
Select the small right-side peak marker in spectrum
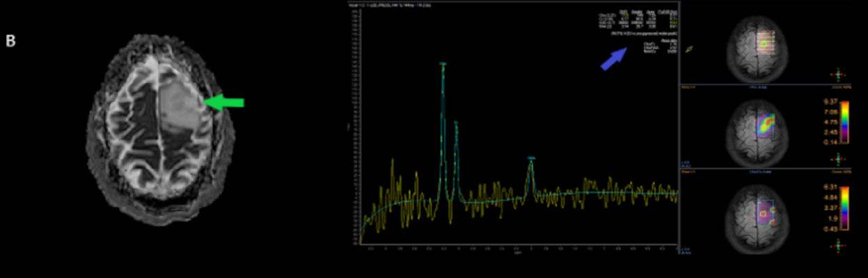pyautogui.click(x=531, y=158)
